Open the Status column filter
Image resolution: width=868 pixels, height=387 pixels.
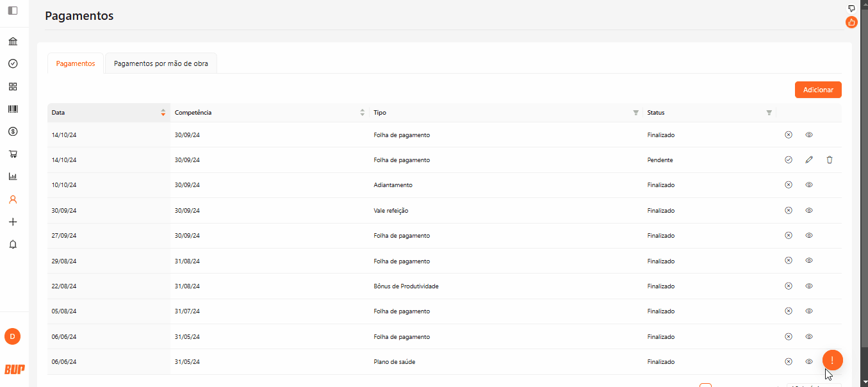[769, 113]
